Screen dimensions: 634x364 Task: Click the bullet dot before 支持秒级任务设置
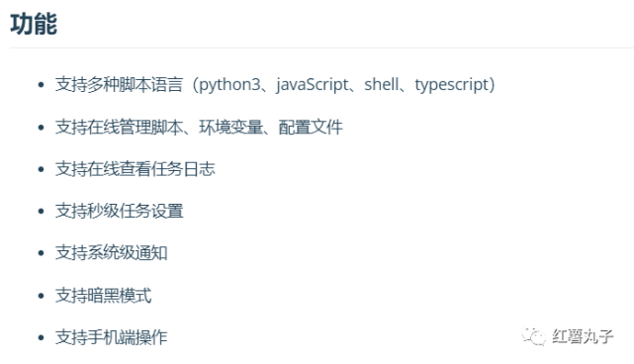pyautogui.click(x=41, y=211)
